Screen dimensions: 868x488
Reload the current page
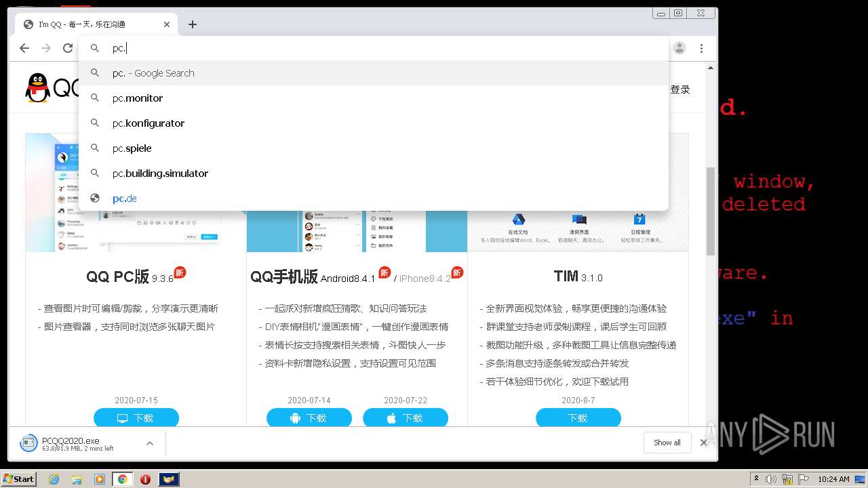[68, 48]
